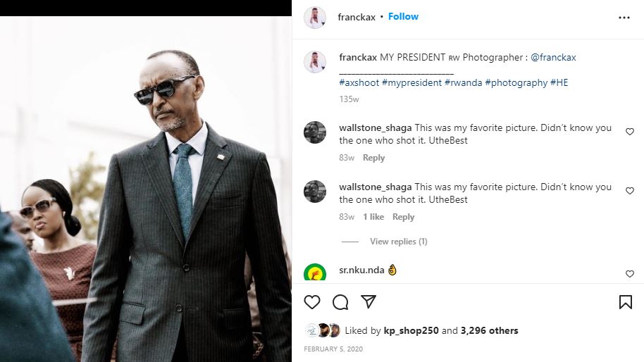Image resolution: width=644 pixels, height=362 pixels.
Task: Expand View replies (1)
Action: (398, 242)
